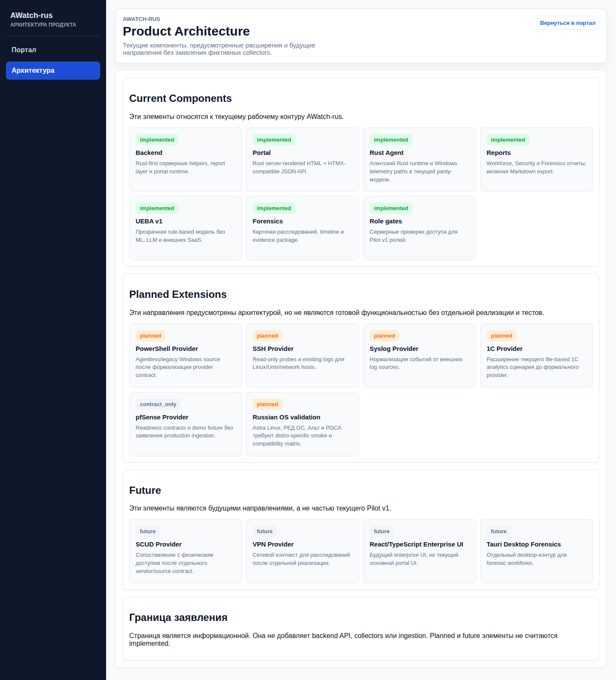Click the Product Architecture page heading
The height and width of the screenshot is (680, 616).
pos(186,31)
